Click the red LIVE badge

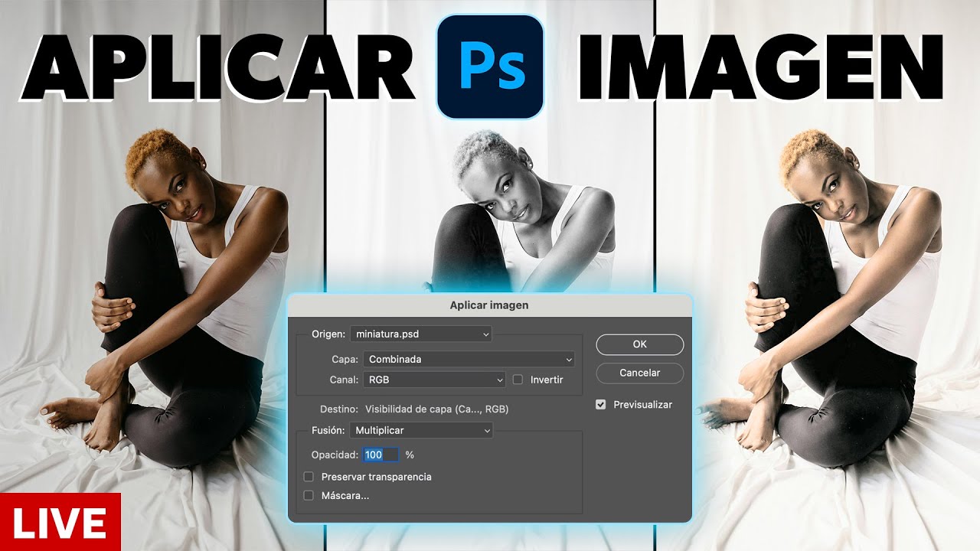click(60, 522)
